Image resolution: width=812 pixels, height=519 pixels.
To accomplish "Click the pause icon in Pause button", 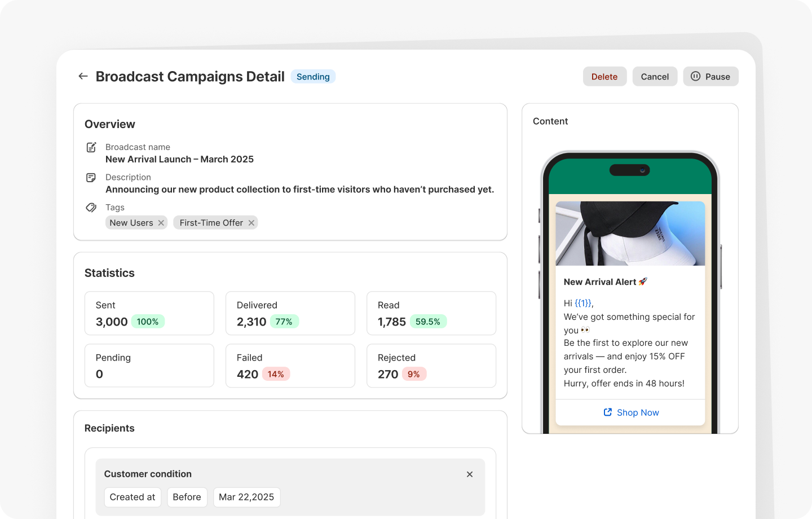I will tap(696, 76).
